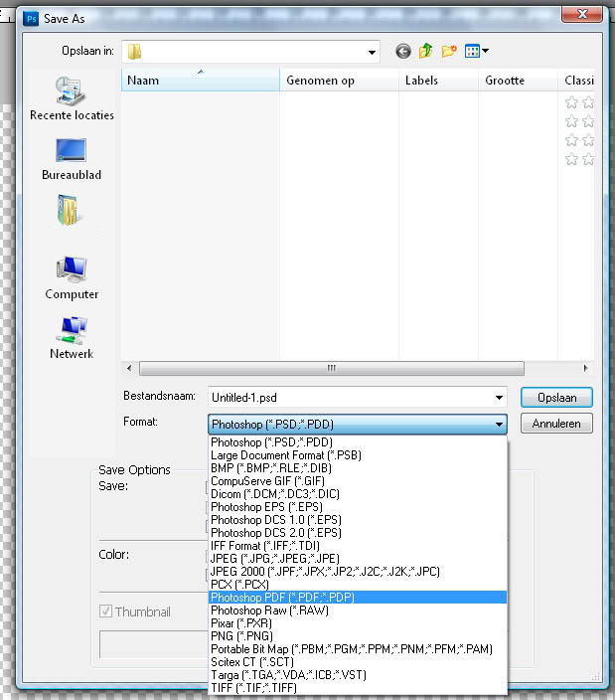Open the Views menu icon
Viewport: 615px width, 700px height.
[476, 51]
